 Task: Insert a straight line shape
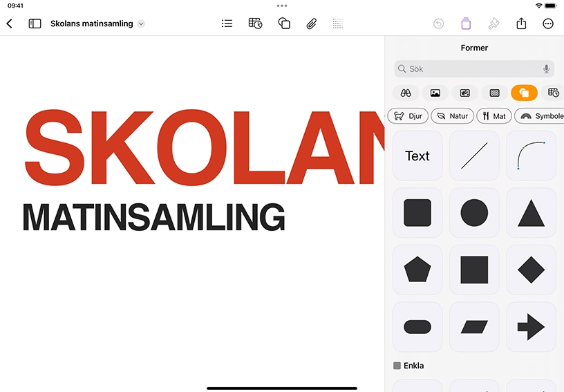(474, 156)
